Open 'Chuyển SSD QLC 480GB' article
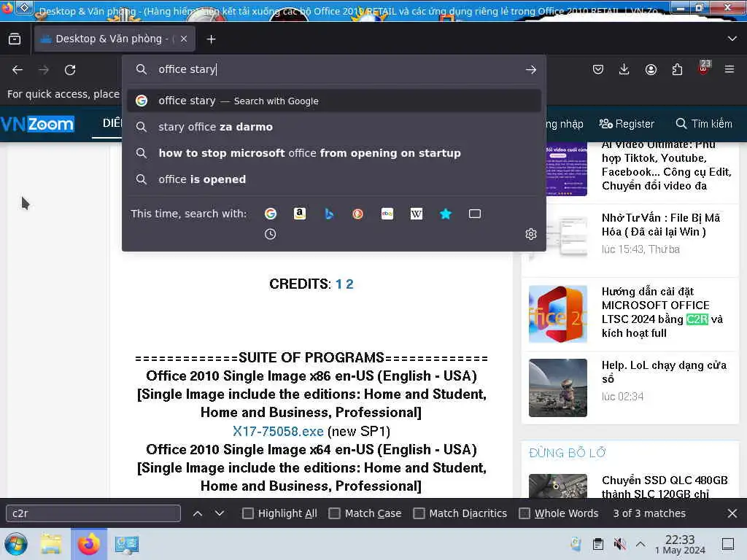 tap(665, 486)
